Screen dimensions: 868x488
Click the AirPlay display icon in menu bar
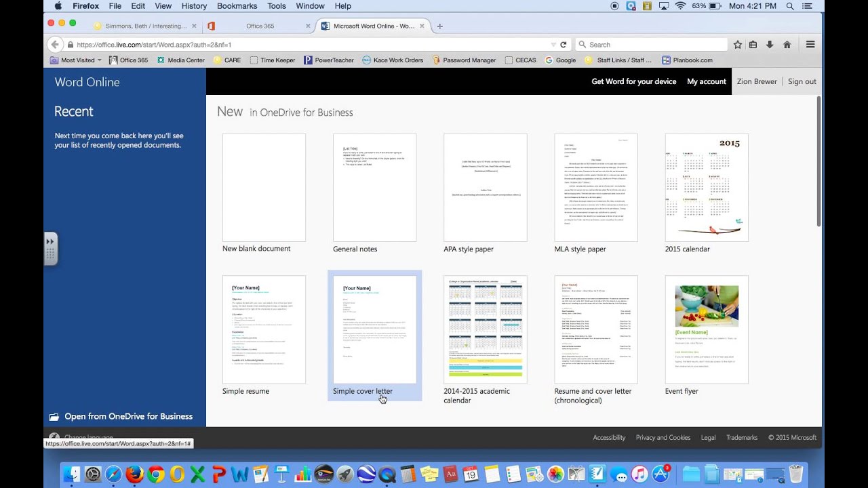664,6
